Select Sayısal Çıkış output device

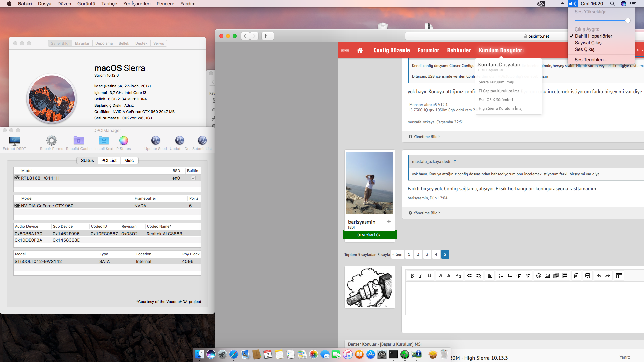pos(588,43)
